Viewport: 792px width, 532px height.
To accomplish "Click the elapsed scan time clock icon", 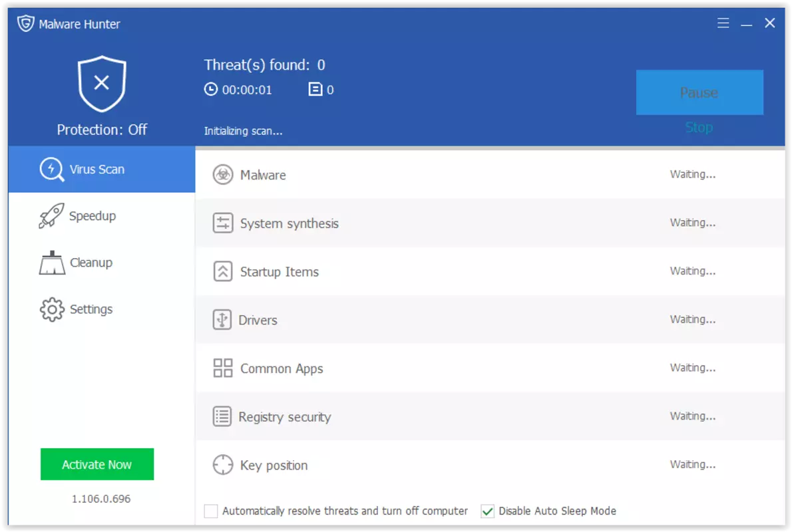I will (x=210, y=89).
